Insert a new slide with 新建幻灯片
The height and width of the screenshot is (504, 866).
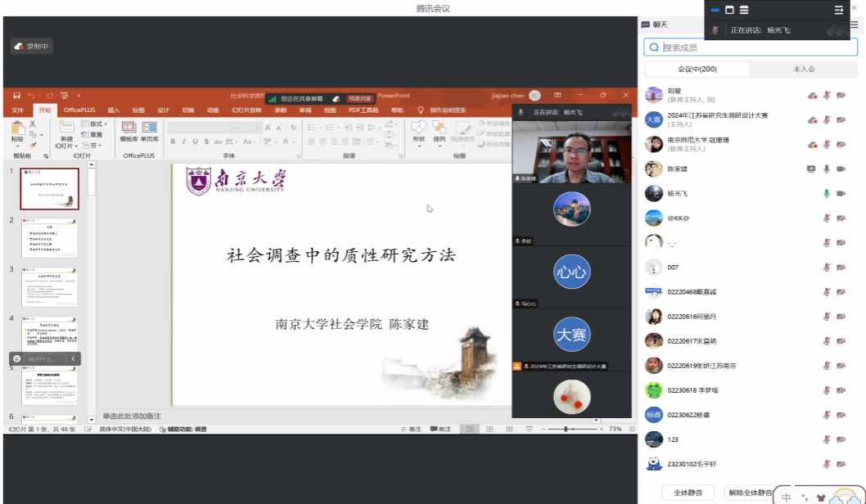coord(66,135)
